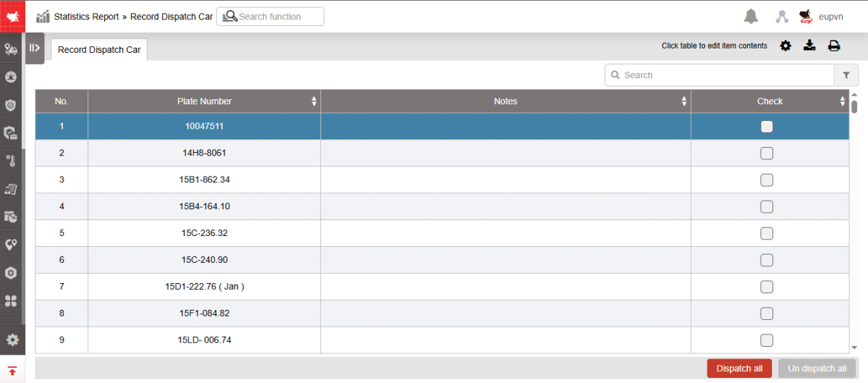The width and height of the screenshot is (868, 383).
Task: Open table settings gear near download icon
Action: click(x=786, y=46)
